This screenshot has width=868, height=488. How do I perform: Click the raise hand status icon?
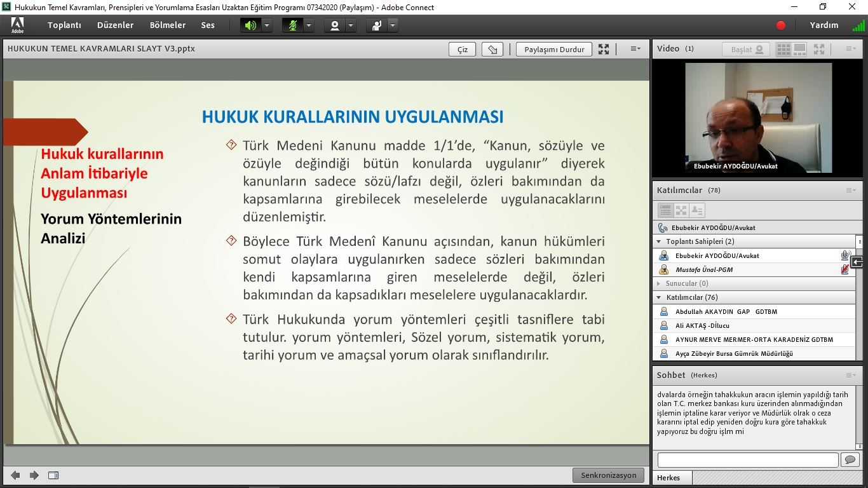point(377,25)
